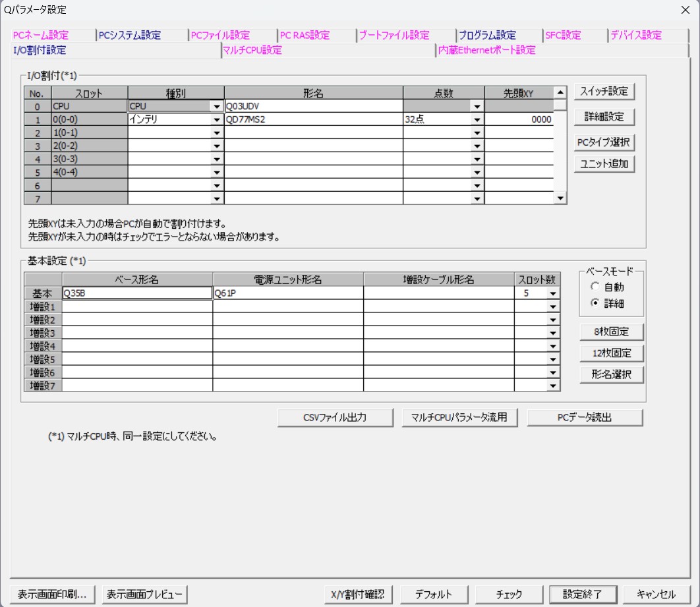Click 表示画面印刷... button
The image size is (700, 607).
(52, 594)
